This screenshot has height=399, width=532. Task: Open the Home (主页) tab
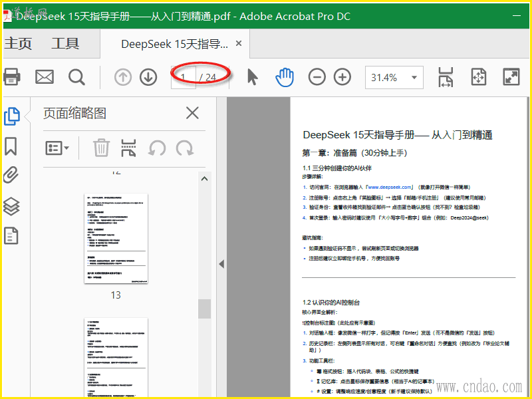pos(18,44)
